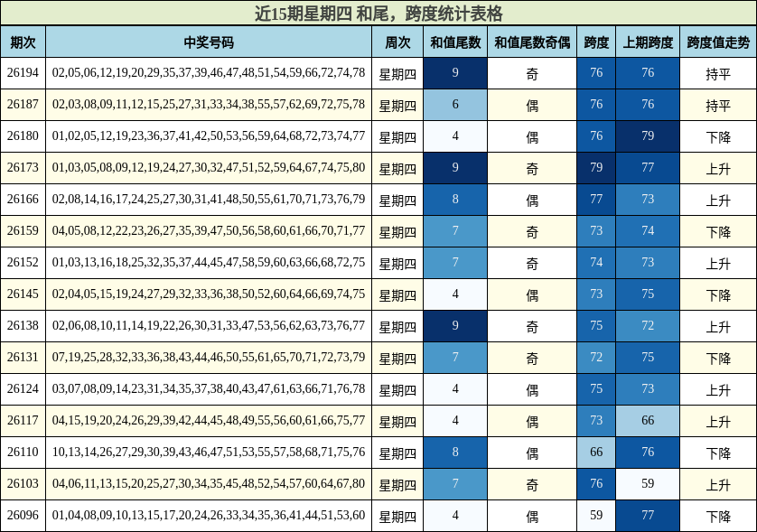Click 跨度 cell 72 in row 26131
Screen dimensions: 757x532
pos(596,358)
